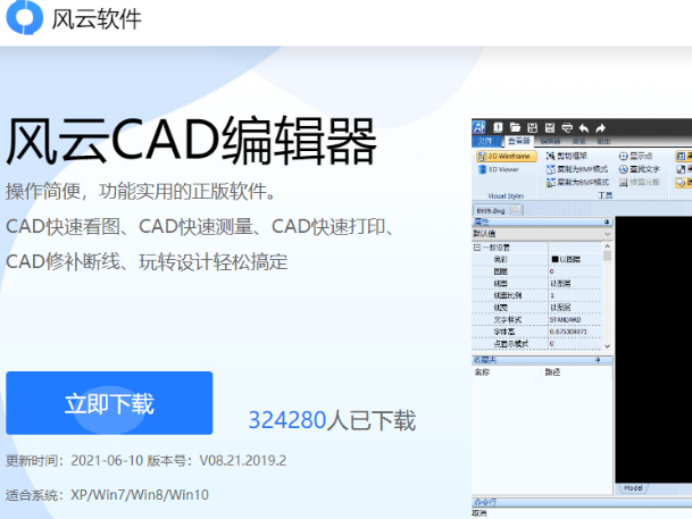Screen dimensions: 692x519
Task: Click the magnifier icon at ribbon right edge
Action: click(681, 182)
